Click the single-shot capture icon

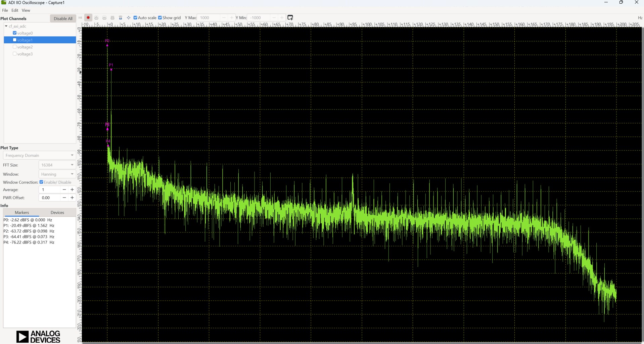(96, 18)
